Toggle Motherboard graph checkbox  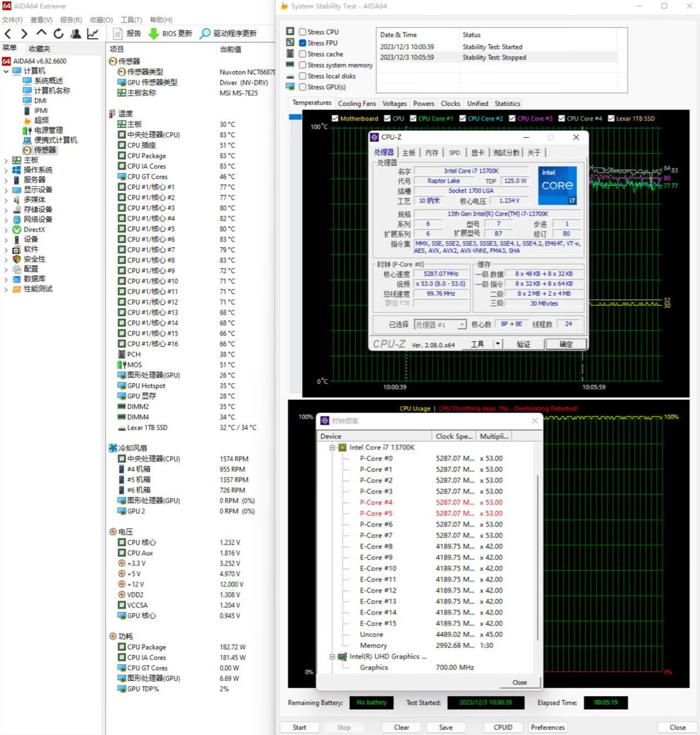335,118
